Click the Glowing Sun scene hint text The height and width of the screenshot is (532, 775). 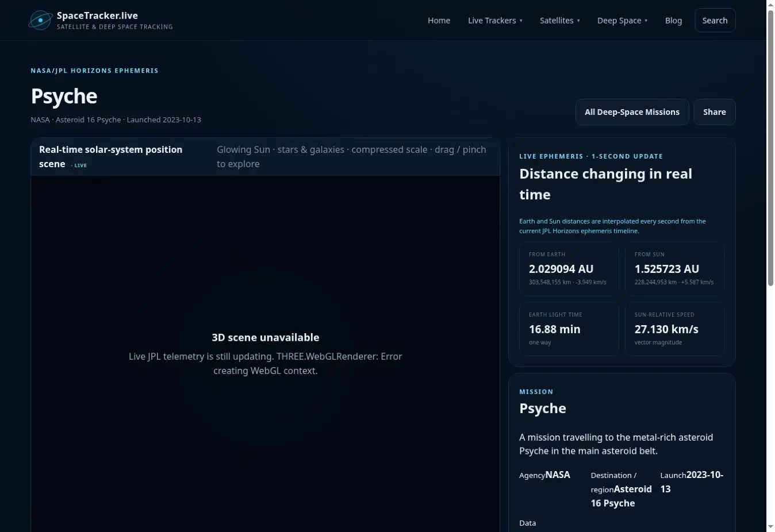click(x=351, y=156)
